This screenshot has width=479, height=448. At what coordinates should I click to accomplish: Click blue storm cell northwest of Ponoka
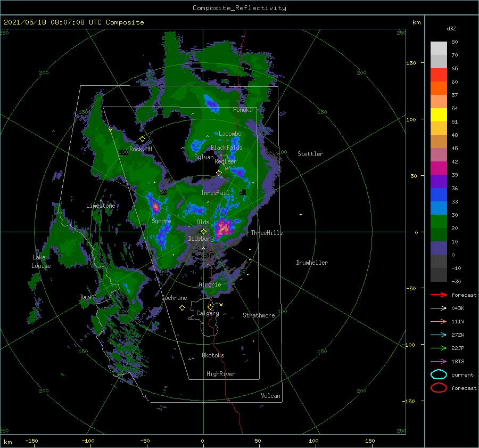tap(212, 103)
